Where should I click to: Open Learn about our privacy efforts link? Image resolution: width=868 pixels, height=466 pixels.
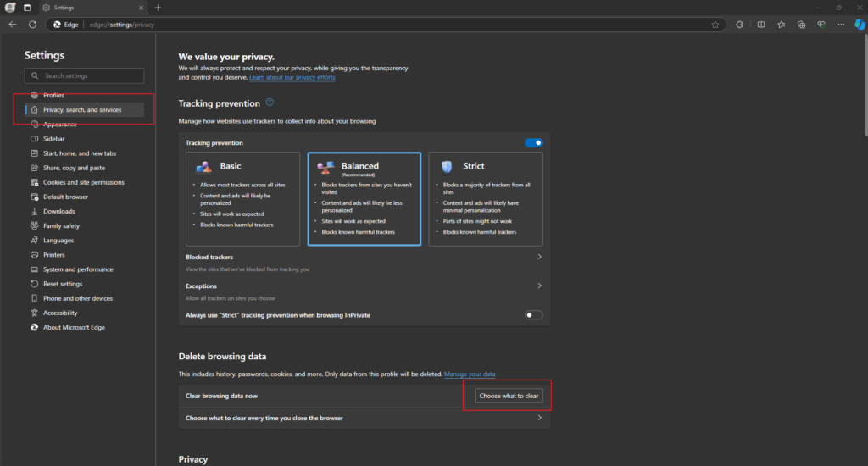pos(292,77)
